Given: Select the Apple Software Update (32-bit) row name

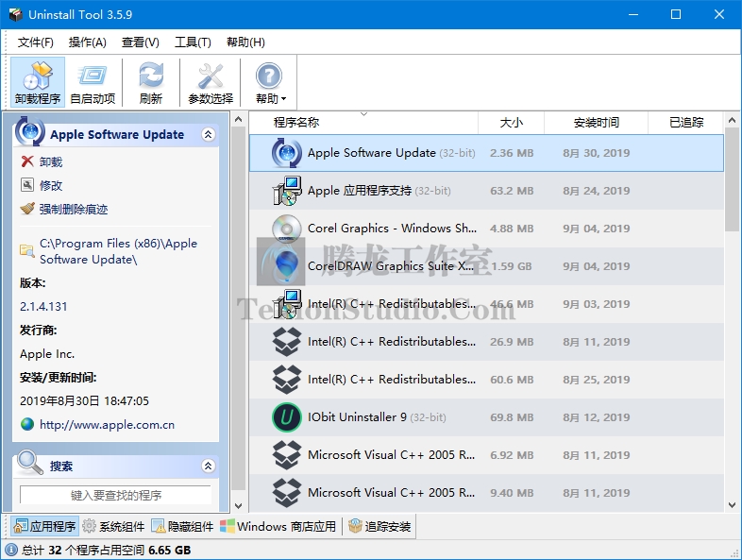Looking at the screenshot, I should pyautogui.click(x=392, y=153).
